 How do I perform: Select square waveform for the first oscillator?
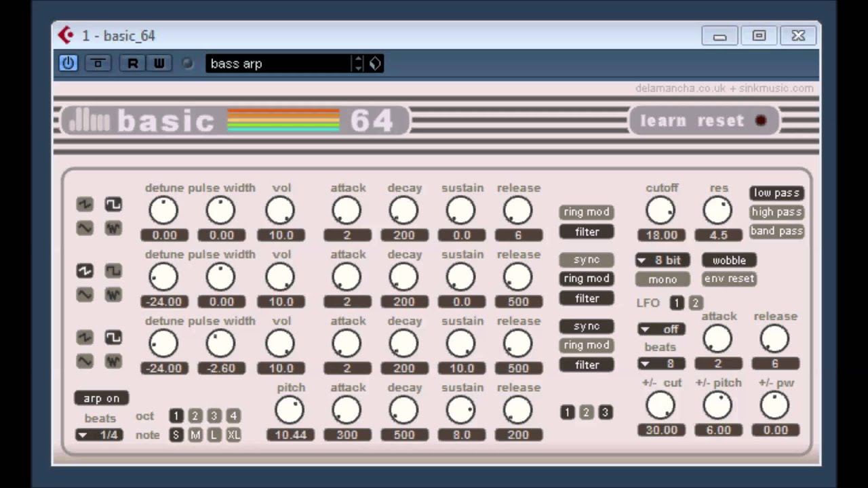click(x=113, y=204)
